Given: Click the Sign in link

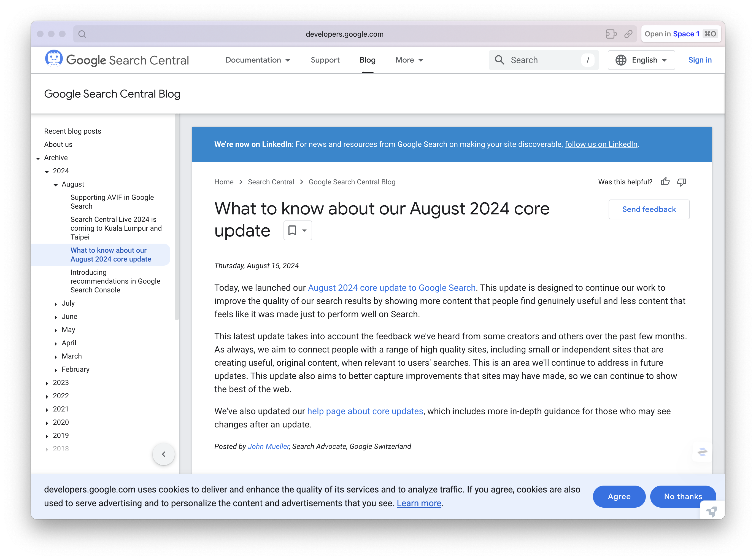Looking at the screenshot, I should pyautogui.click(x=700, y=60).
